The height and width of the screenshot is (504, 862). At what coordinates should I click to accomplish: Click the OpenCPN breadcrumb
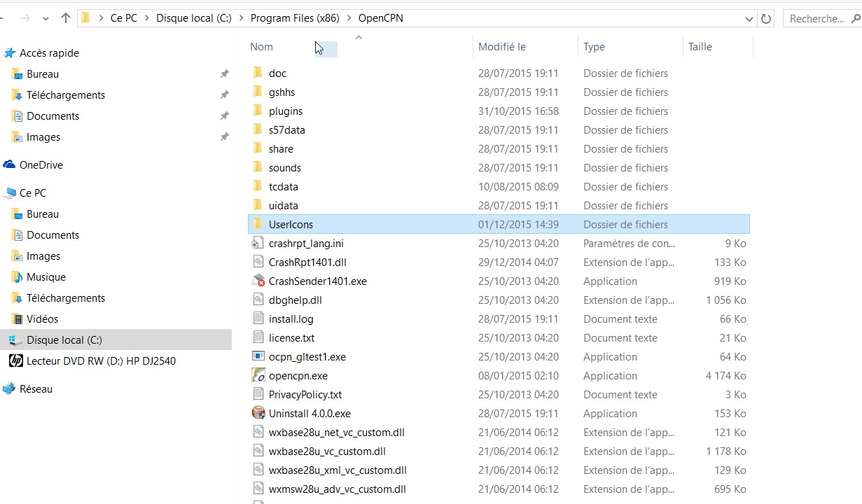click(380, 18)
